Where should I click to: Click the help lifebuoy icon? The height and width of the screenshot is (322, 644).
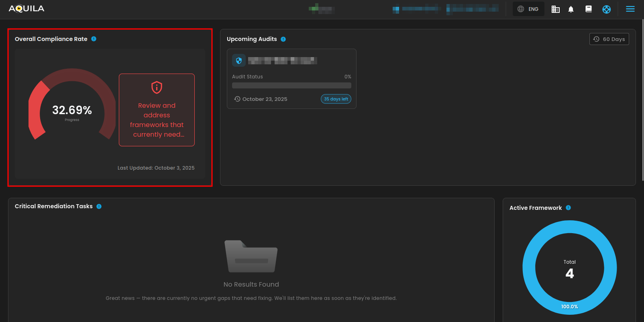point(606,9)
